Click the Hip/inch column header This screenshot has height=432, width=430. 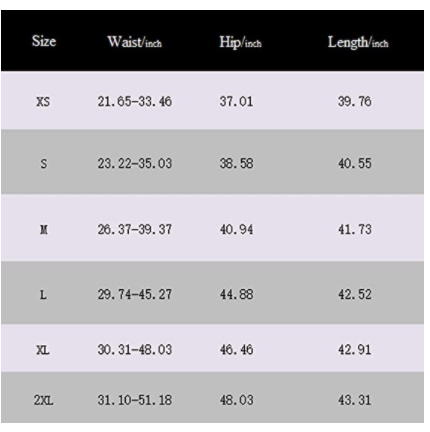pos(240,43)
